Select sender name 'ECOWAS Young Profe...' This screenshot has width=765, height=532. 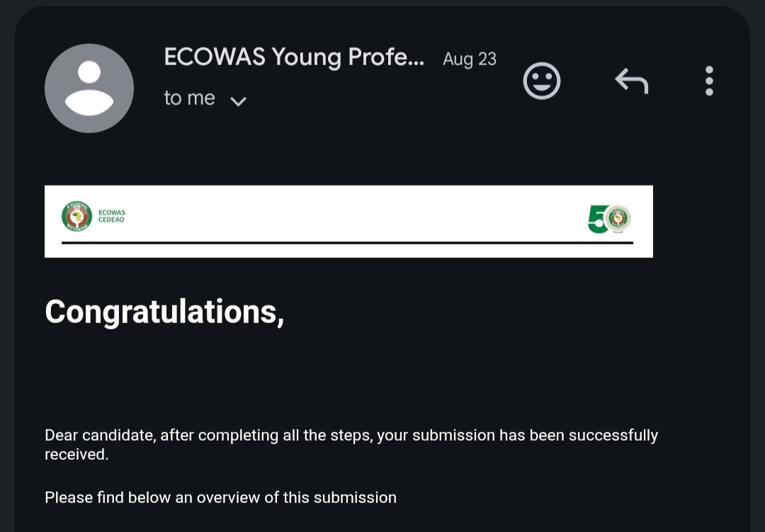(x=294, y=57)
